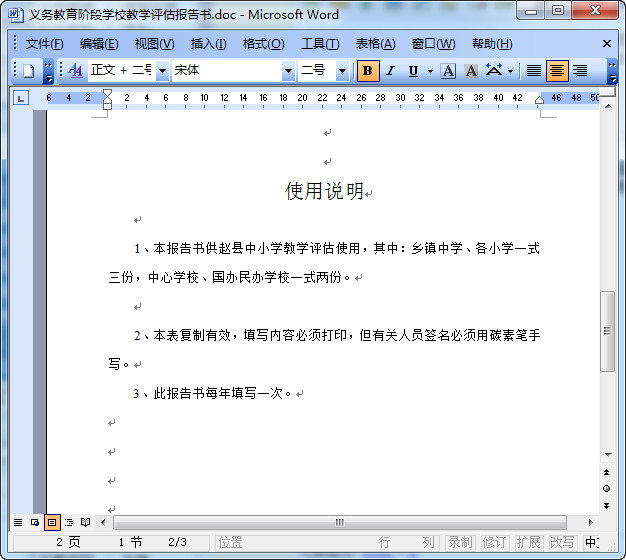Open the underline style dropdown arrow

click(430, 71)
